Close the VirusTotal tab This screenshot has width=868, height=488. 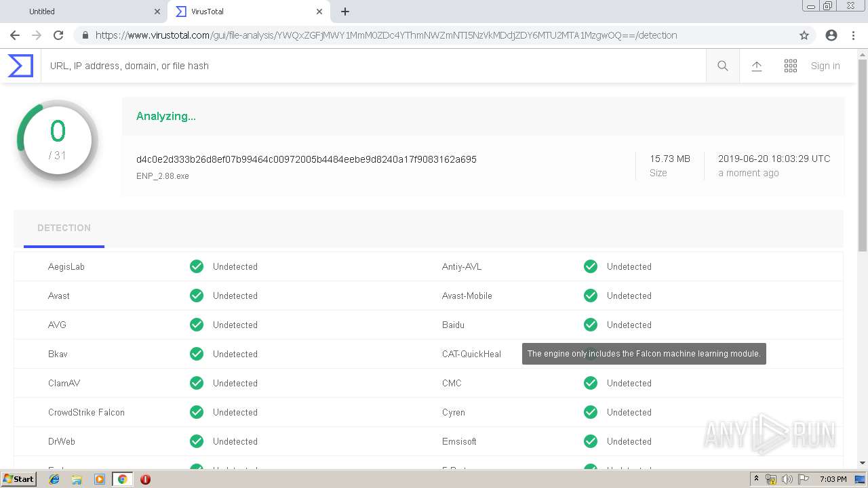coord(319,12)
